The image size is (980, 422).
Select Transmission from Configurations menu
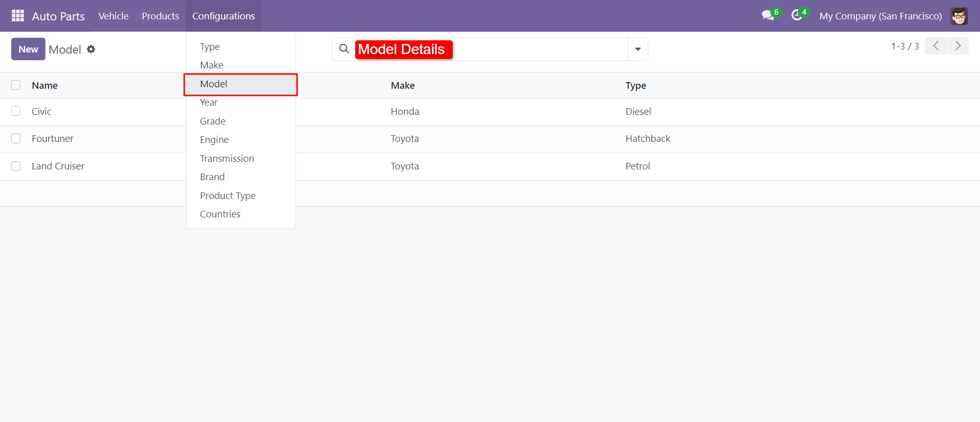[227, 158]
